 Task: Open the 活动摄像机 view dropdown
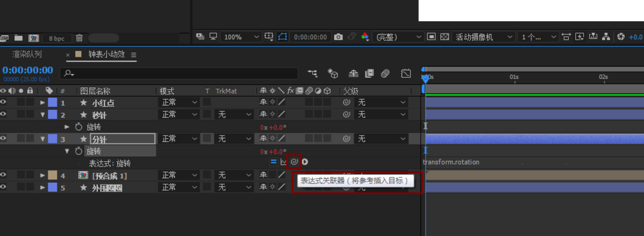pyautogui.click(x=483, y=37)
